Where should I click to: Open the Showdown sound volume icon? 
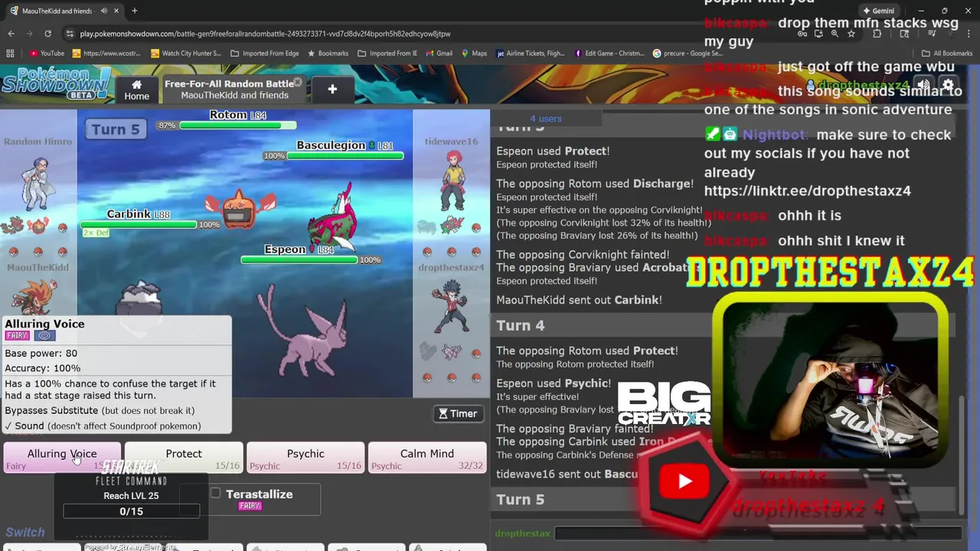(x=924, y=85)
